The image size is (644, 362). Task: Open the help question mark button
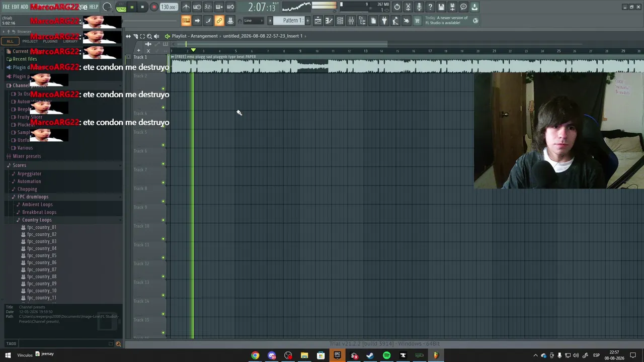point(430,7)
